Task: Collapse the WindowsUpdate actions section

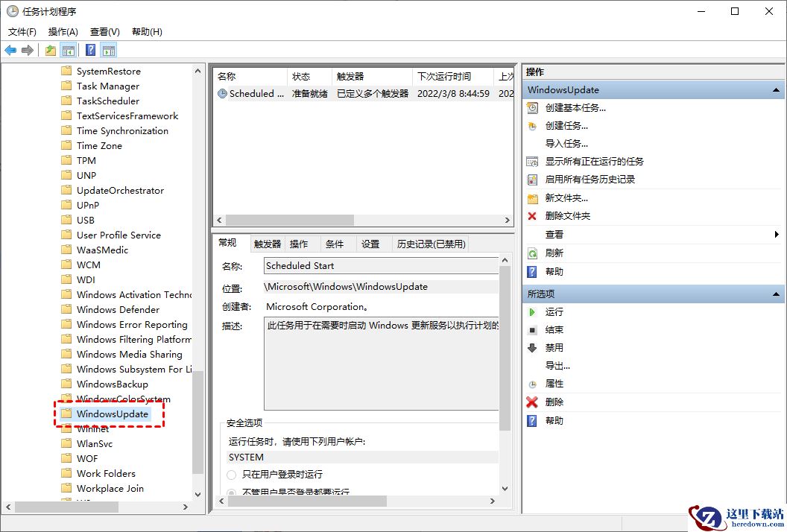Action: coord(776,90)
